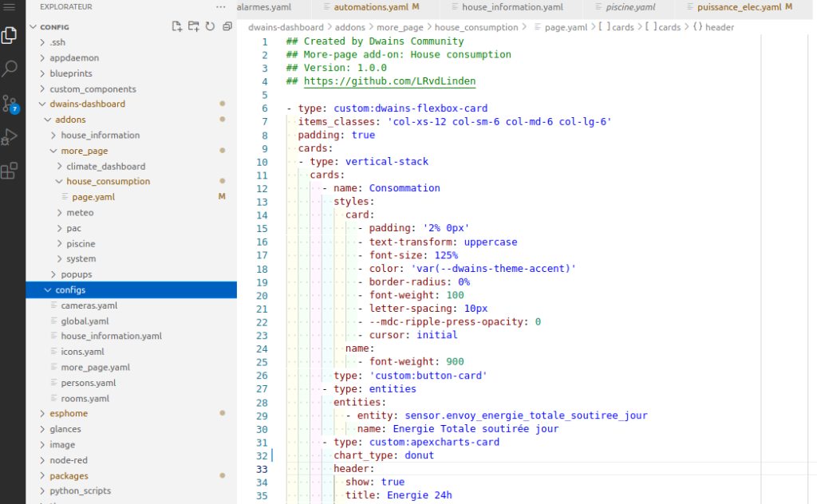Expand the esphome folder

(132, 414)
